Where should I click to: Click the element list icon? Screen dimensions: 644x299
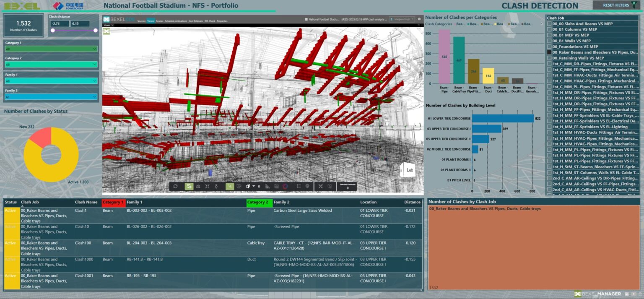point(299,186)
